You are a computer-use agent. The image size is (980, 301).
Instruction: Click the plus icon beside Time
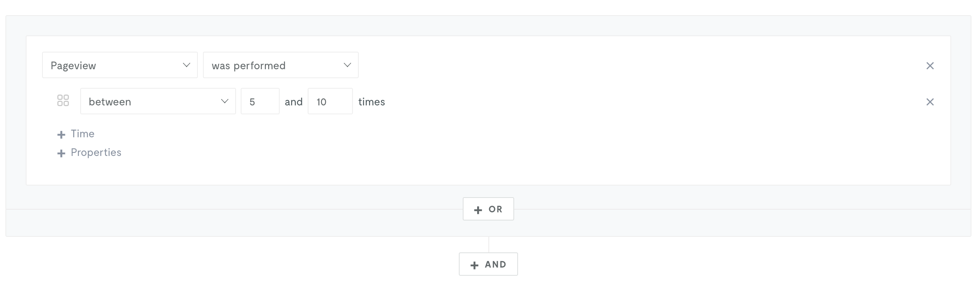[61, 135]
